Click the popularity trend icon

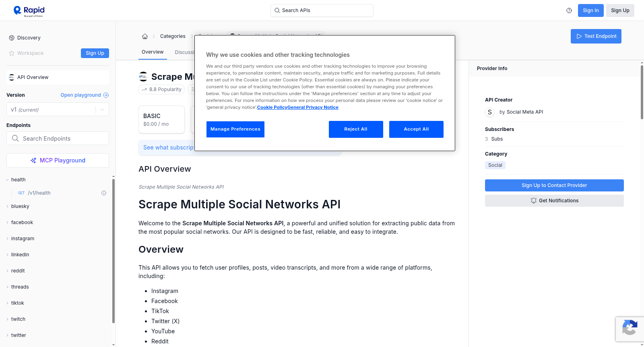coord(144,89)
